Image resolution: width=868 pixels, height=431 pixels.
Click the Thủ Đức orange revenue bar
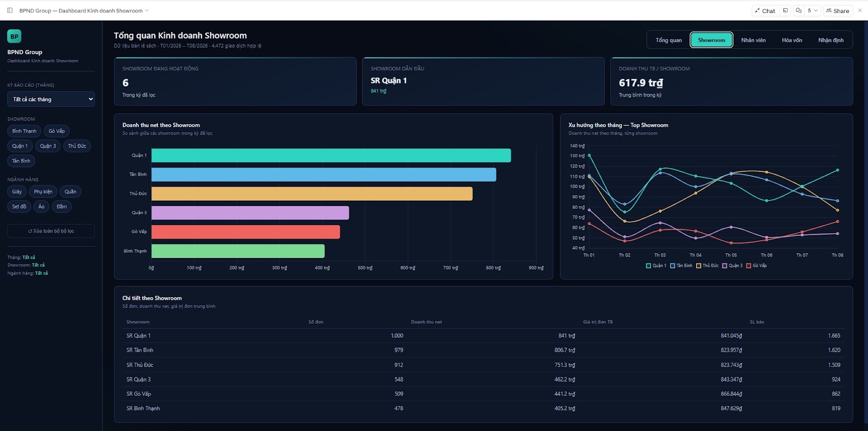click(x=312, y=194)
